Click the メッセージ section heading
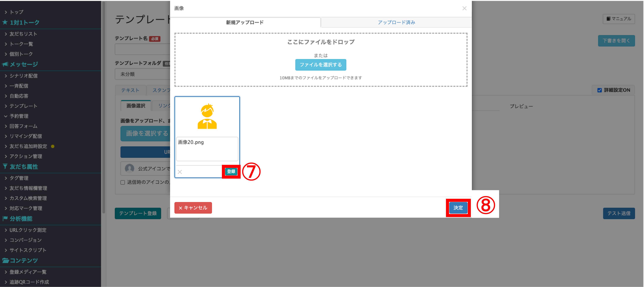Screen dimensions: 644x287 tap(24, 64)
